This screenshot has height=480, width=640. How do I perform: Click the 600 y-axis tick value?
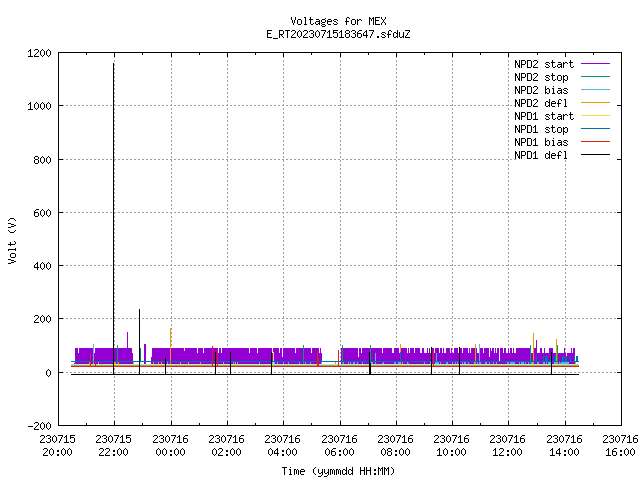(42, 213)
